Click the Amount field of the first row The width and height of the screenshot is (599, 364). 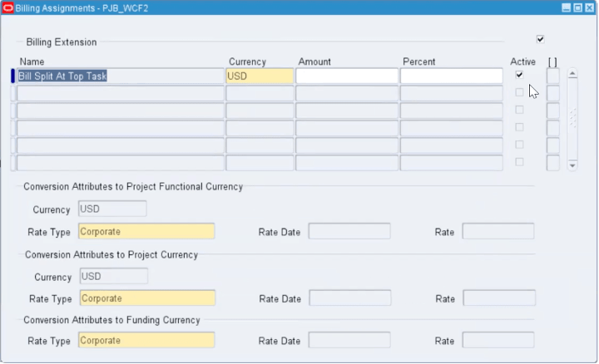tap(347, 76)
